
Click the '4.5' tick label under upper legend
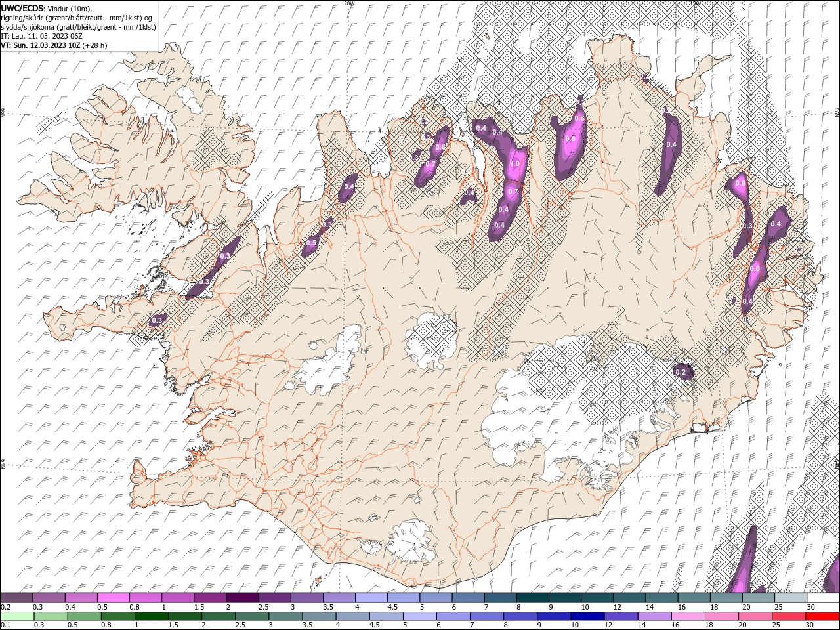(x=392, y=607)
